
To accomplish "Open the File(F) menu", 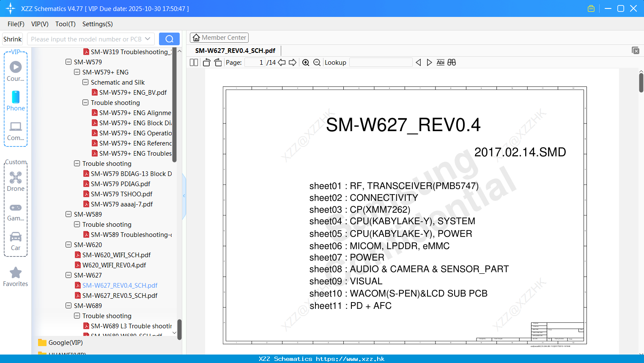I will click(x=16, y=24).
